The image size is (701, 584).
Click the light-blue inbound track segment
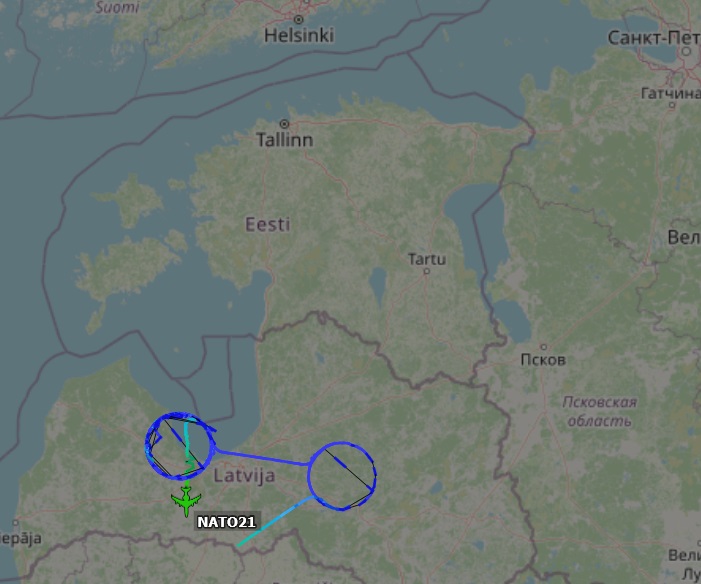click(x=275, y=521)
